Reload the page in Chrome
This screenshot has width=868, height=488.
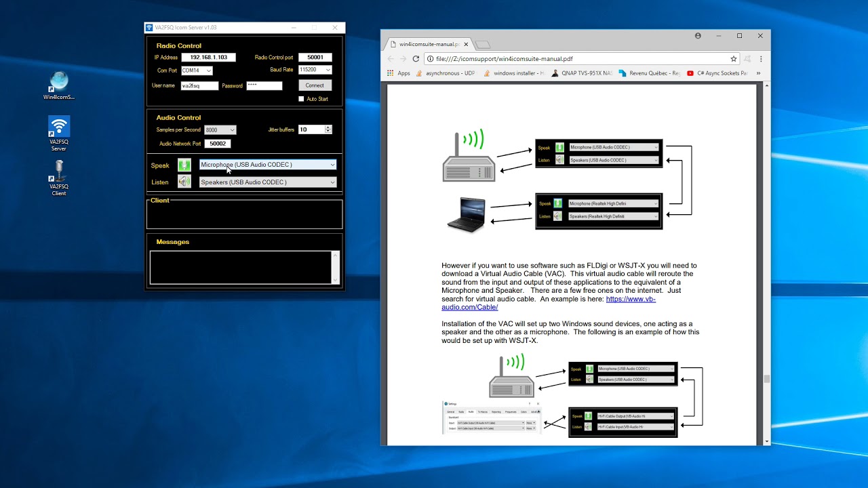pyautogui.click(x=416, y=59)
